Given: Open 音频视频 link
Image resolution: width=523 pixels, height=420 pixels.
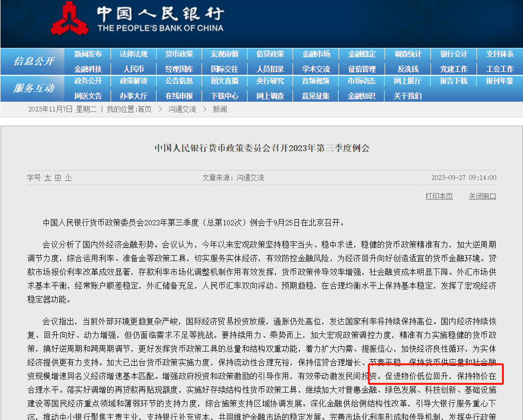Looking at the screenshot, I should 316,81.
